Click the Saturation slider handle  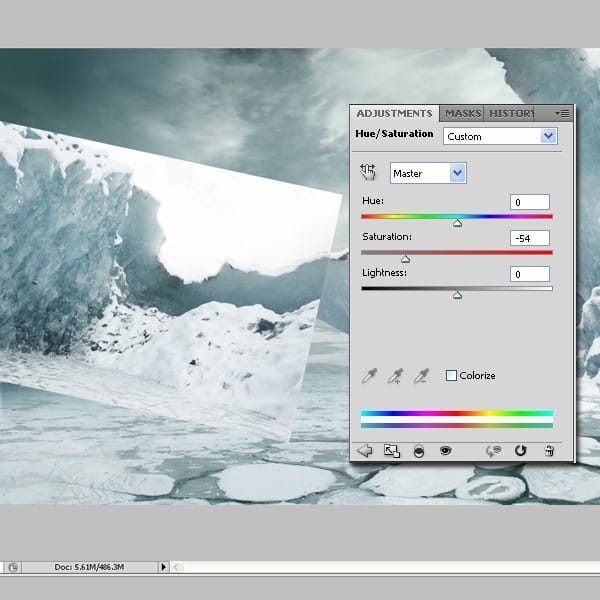(406, 259)
